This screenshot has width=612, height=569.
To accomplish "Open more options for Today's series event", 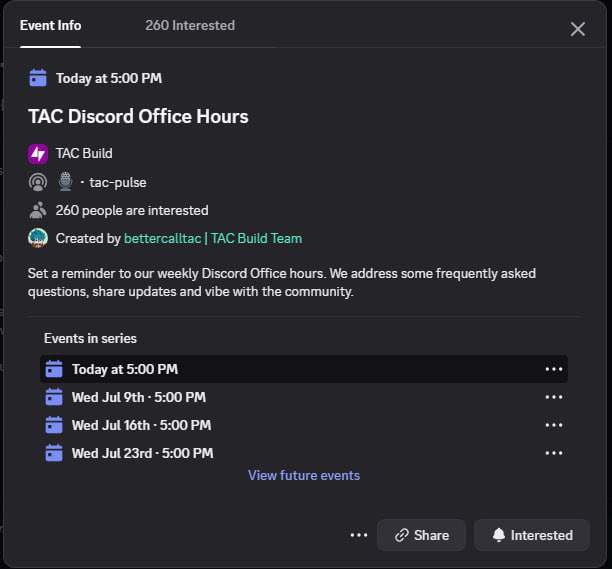I will pyautogui.click(x=553, y=369).
